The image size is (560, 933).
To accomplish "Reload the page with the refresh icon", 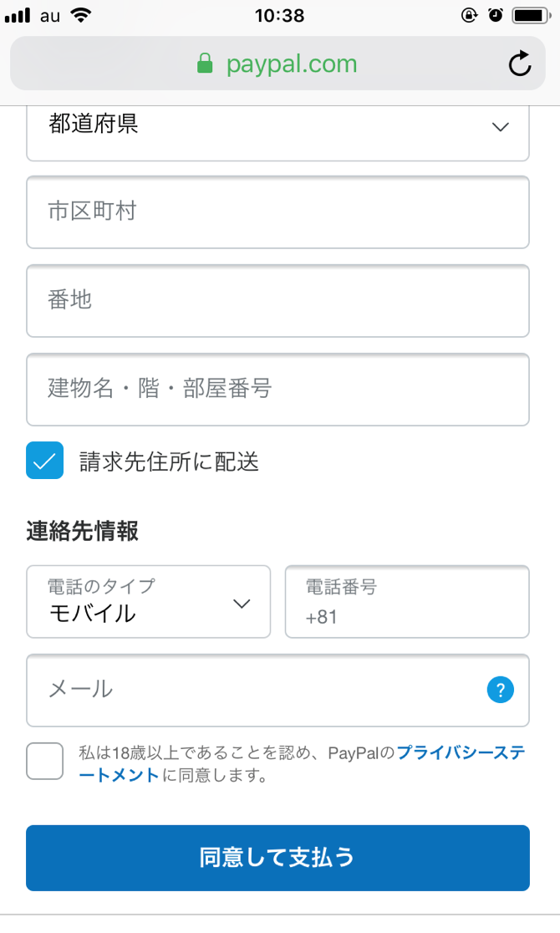I will point(519,64).
